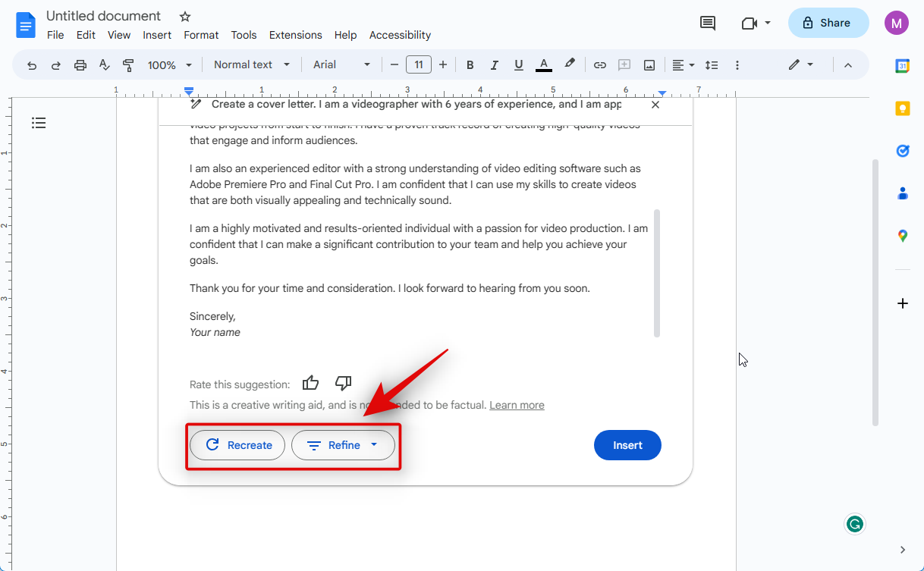
Task: Click the font size field
Action: click(x=419, y=64)
